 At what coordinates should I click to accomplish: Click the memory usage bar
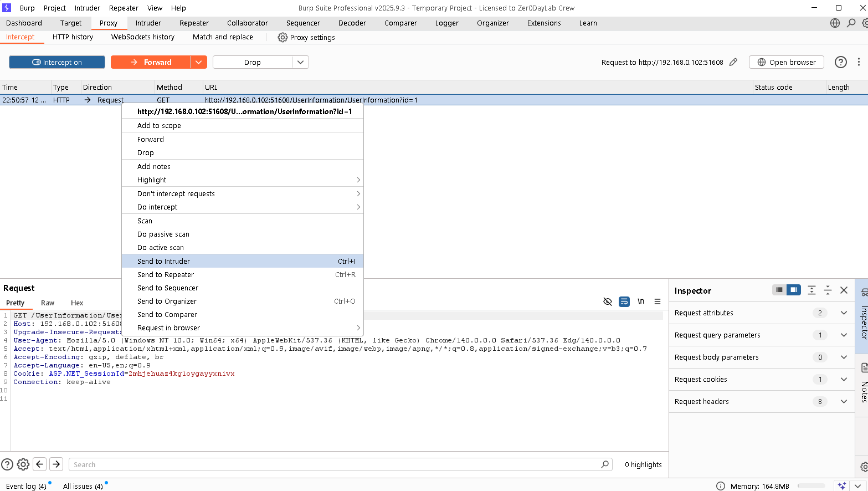[x=811, y=486]
